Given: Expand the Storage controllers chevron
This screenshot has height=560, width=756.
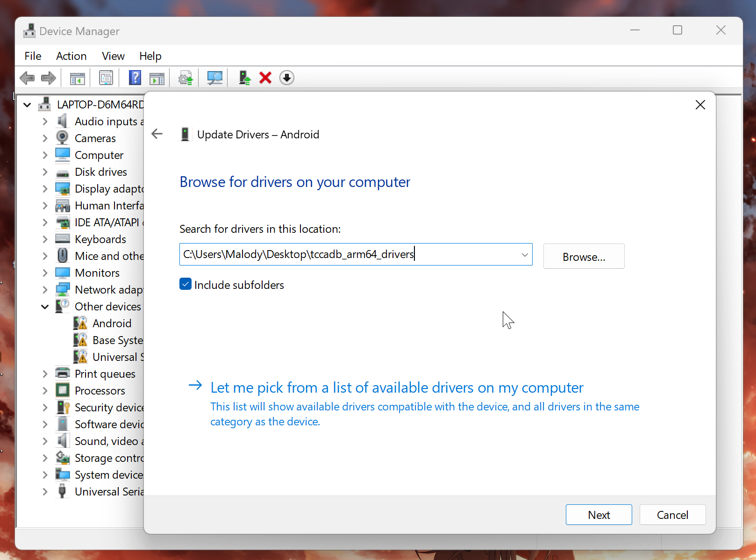Looking at the screenshot, I should [45, 458].
